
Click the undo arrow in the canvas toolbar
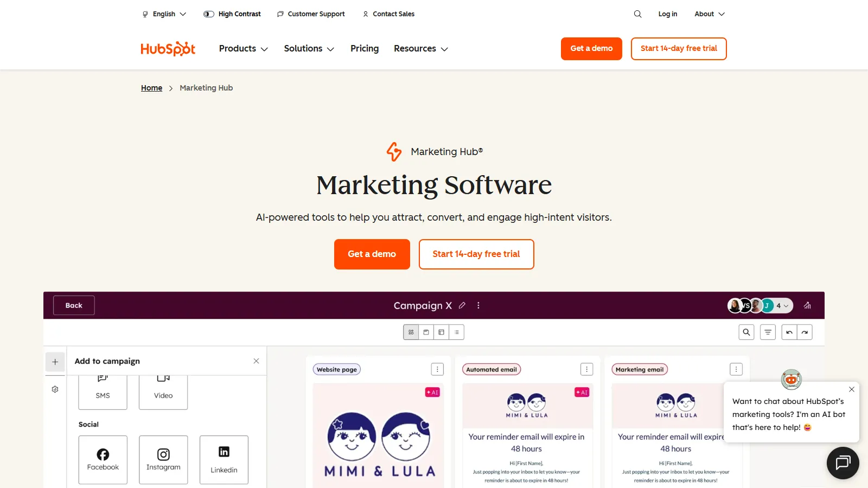pos(788,332)
